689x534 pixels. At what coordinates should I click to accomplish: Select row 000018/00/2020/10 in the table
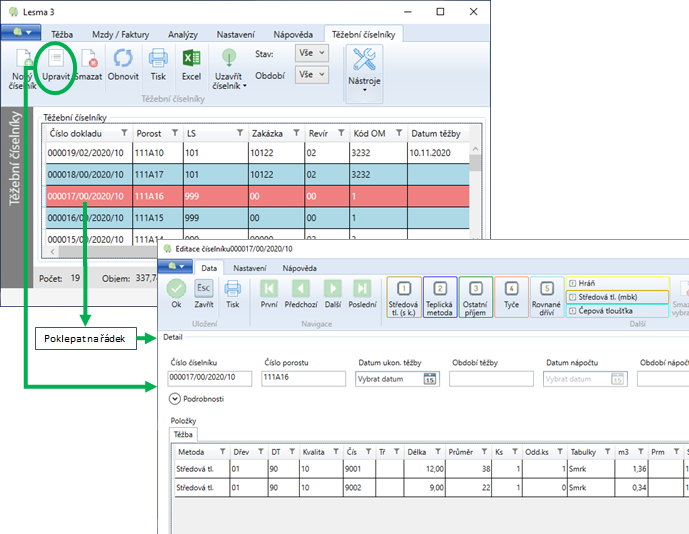tap(84, 174)
